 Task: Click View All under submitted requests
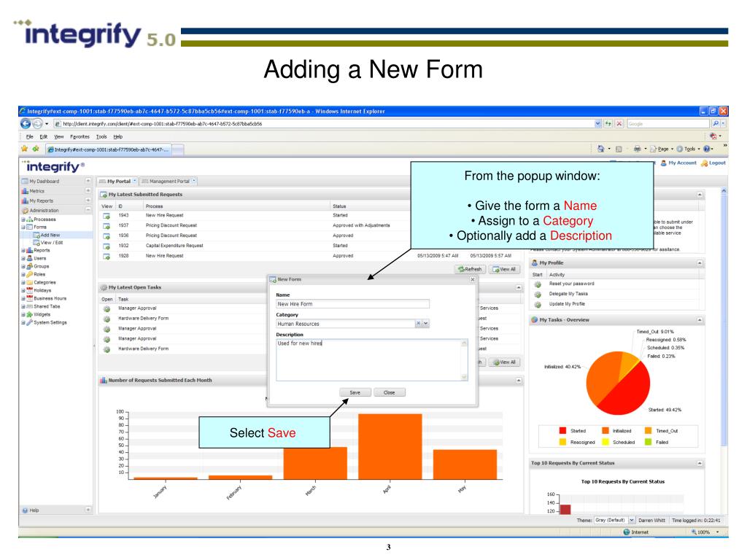coord(504,270)
